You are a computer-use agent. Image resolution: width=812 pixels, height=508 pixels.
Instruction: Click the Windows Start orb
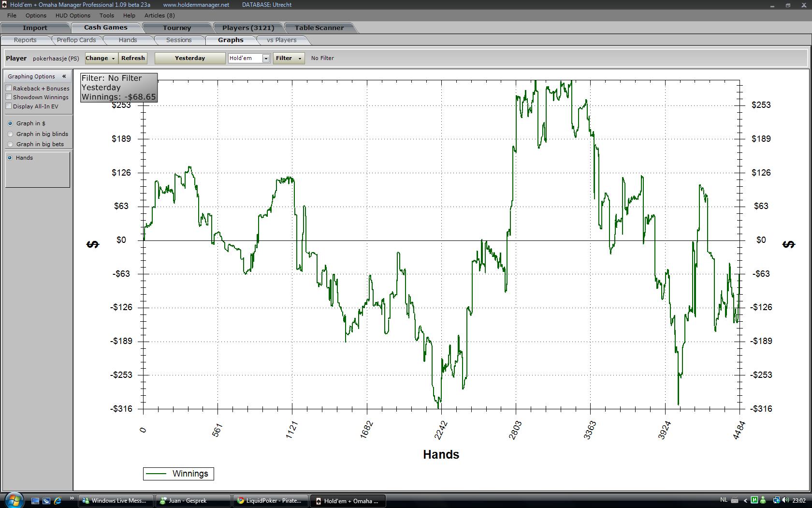13,500
